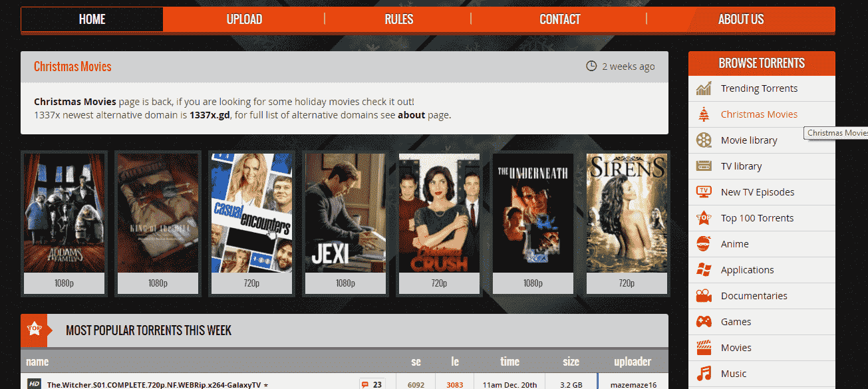This screenshot has width=868, height=389.
Task: Open Trending Torrents link
Action: click(759, 88)
